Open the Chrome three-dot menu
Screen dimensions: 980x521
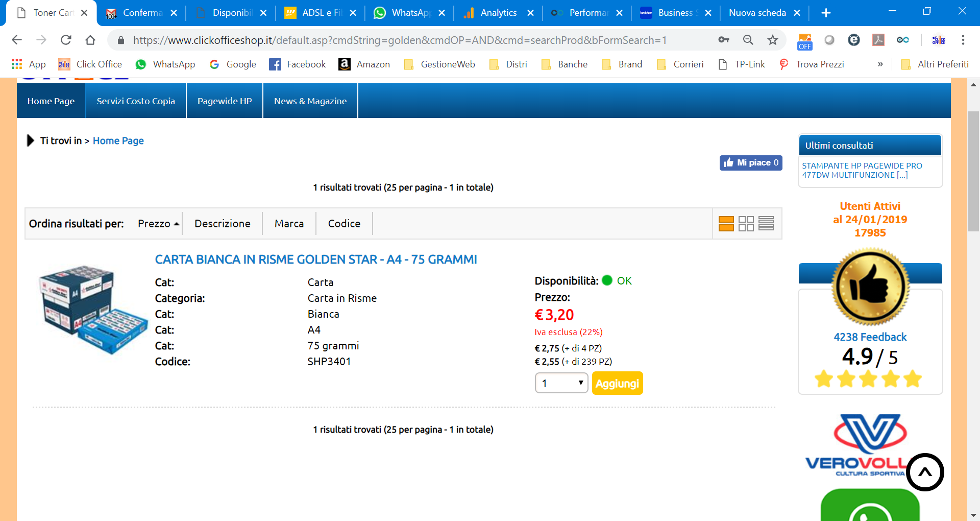(963, 40)
